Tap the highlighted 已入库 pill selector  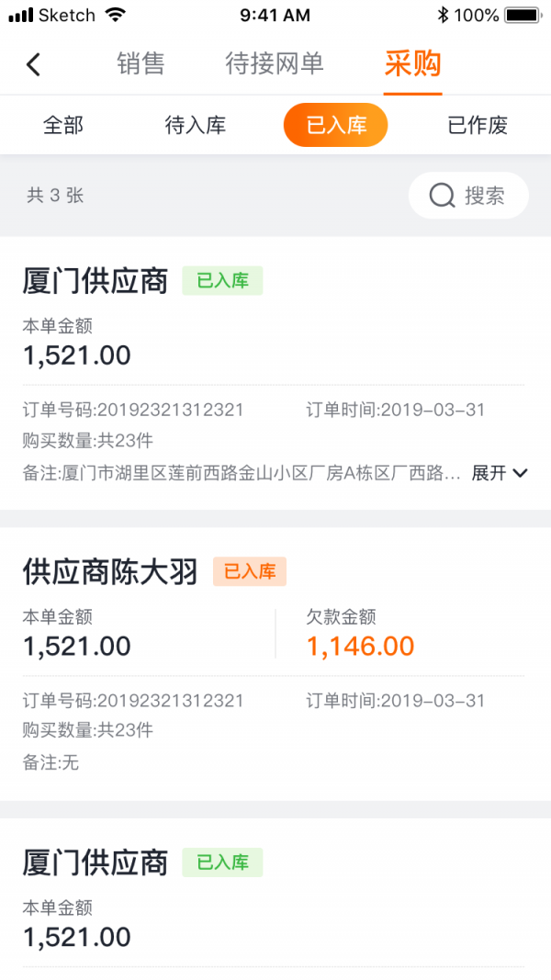click(335, 125)
